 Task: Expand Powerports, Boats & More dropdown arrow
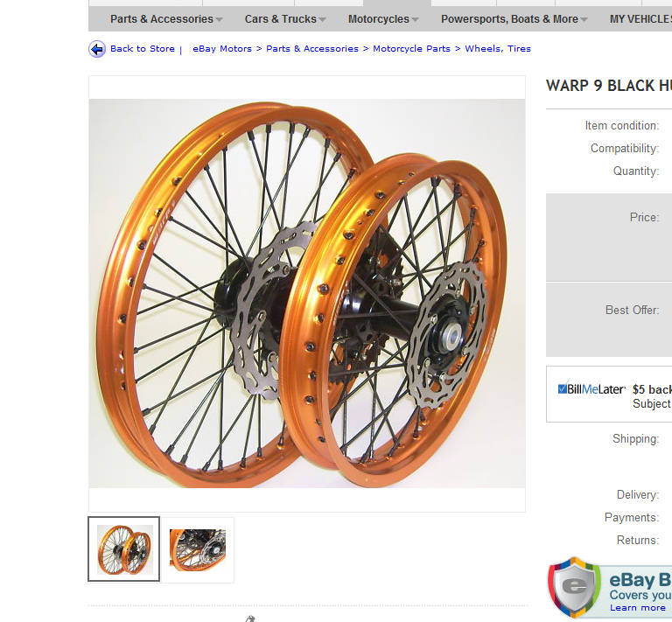pos(584,20)
